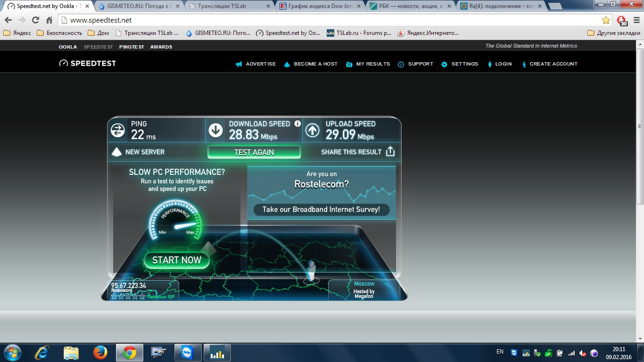The width and height of the screenshot is (644, 362).
Task: Click NEW SERVER
Action: click(145, 152)
